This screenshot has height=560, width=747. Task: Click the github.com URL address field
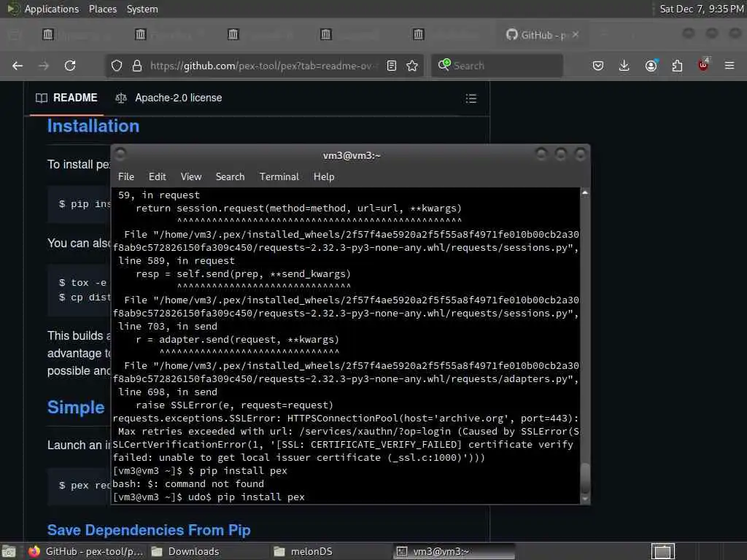(x=263, y=66)
